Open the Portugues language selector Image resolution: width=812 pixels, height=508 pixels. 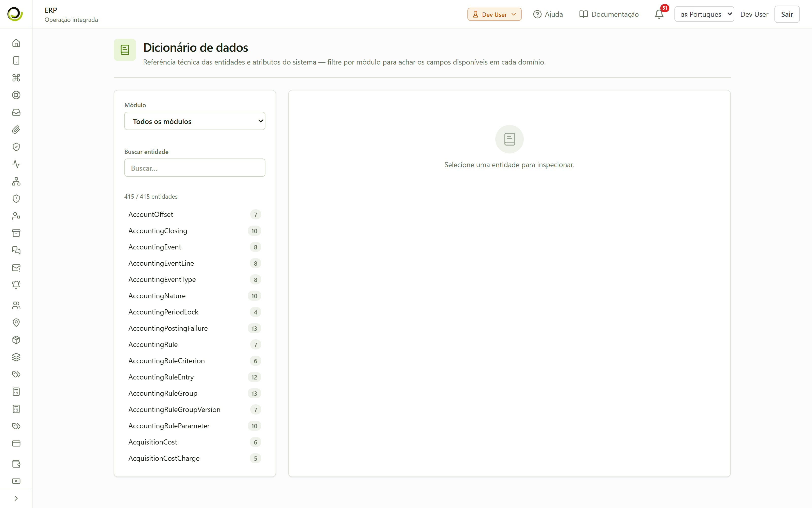(704, 14)
